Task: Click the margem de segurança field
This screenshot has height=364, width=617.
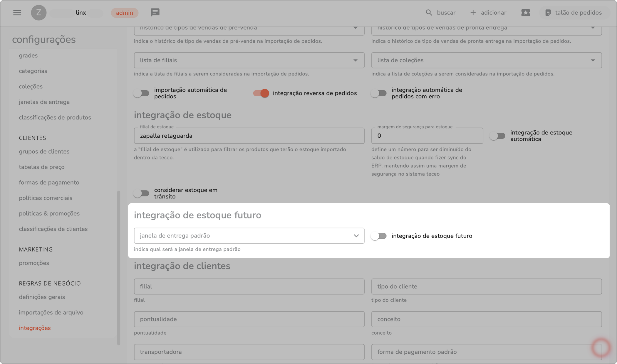Action: click(x=427, y=136)
